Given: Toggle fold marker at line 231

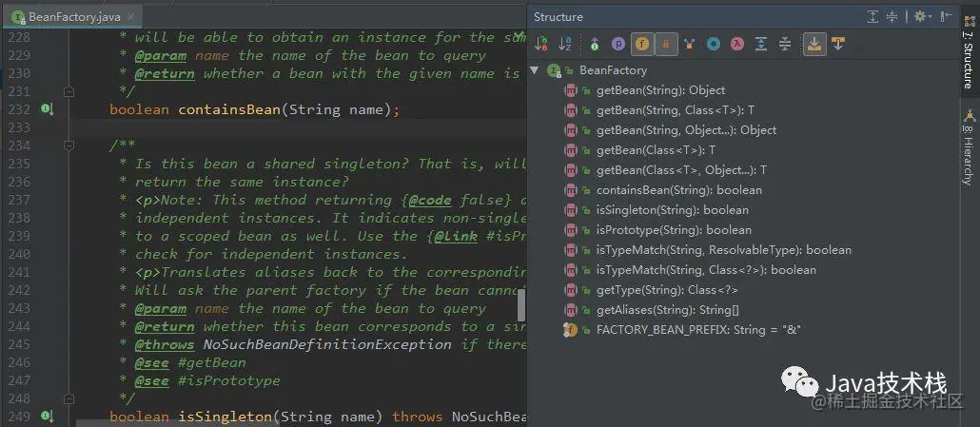Looking at the screenshot, I should click(x=69, y=91).
